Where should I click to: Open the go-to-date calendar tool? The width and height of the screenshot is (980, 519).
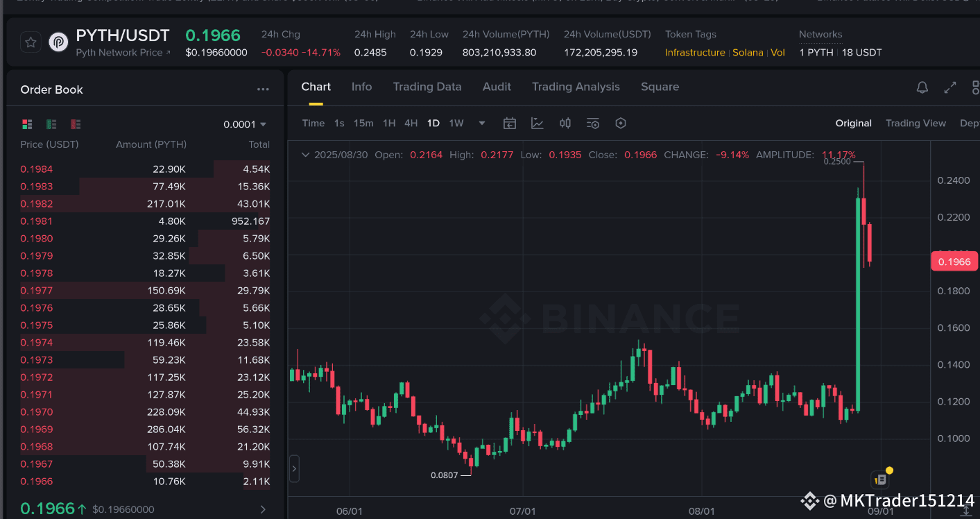[510, 124]
